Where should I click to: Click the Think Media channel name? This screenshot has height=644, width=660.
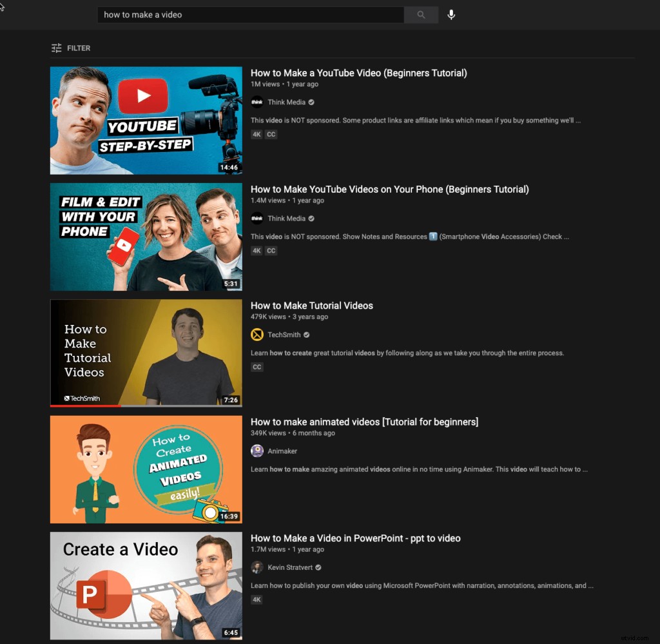(x=286, y=102)
